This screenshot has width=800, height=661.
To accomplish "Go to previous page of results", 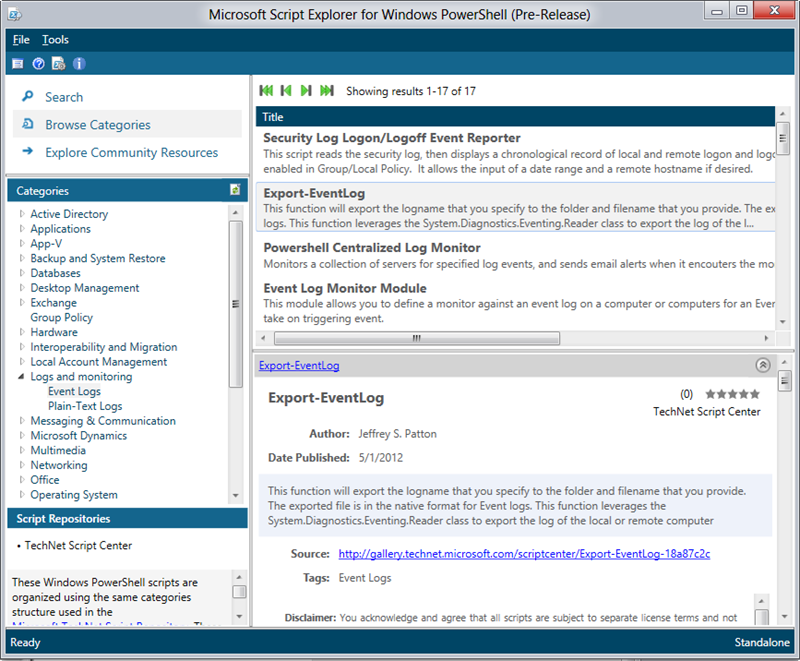I will click(x=286, y=91).
